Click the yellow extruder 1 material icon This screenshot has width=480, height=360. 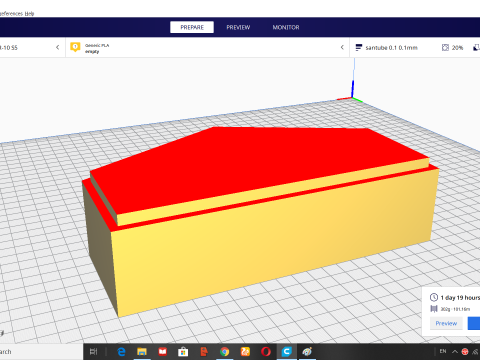point(75,47)
